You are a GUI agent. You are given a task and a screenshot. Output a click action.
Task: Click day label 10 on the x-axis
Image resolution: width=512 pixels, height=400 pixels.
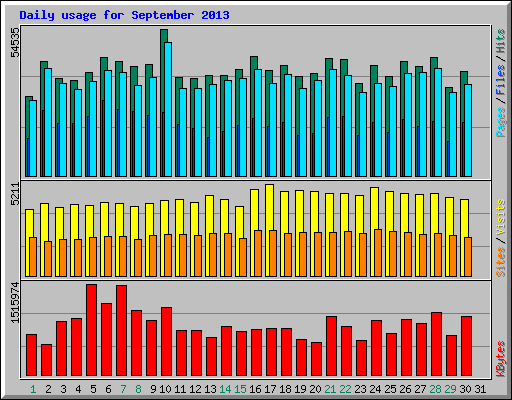pyautogui.click(x=165, y=389)
